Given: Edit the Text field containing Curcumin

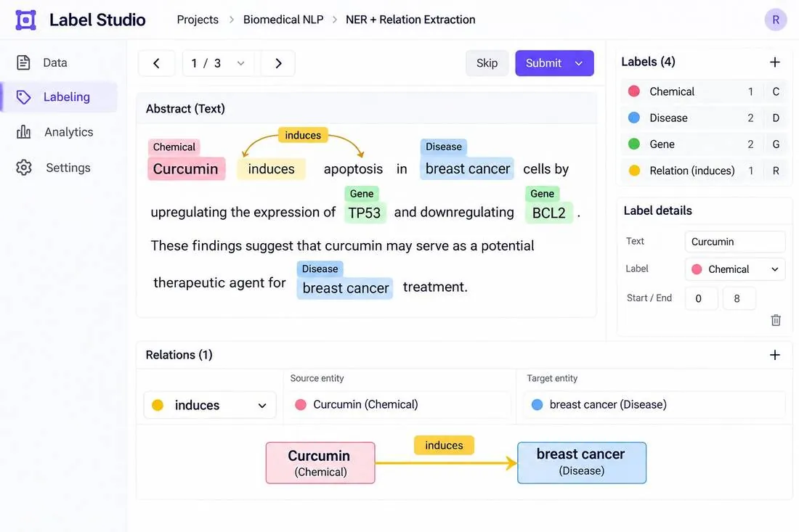Looking at the screenshot, I should point(735,242).
